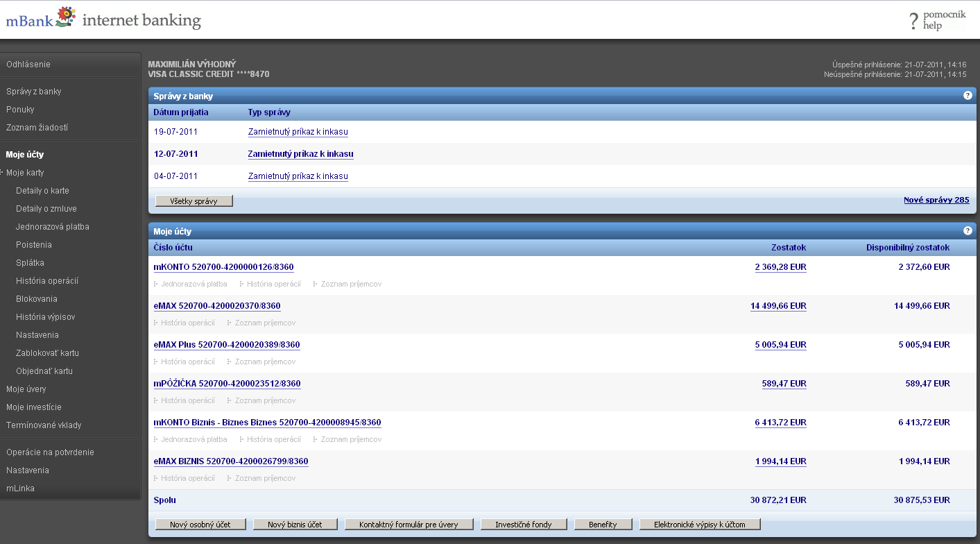Open Detaily o zmluve
Viewport: 980px width, 544px height.
point(46,209)
